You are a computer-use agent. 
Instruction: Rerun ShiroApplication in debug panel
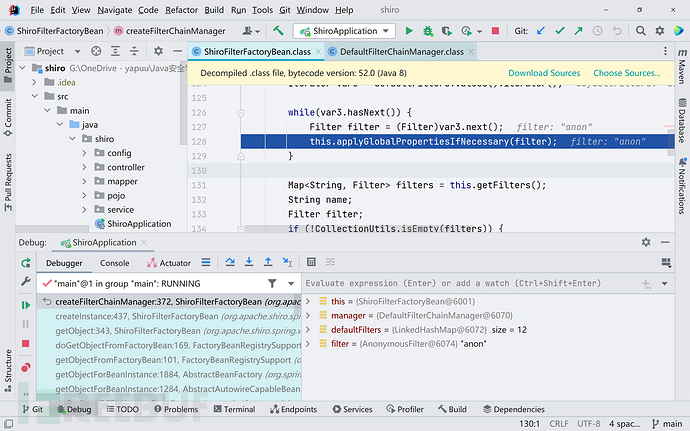tap(26, 263)
